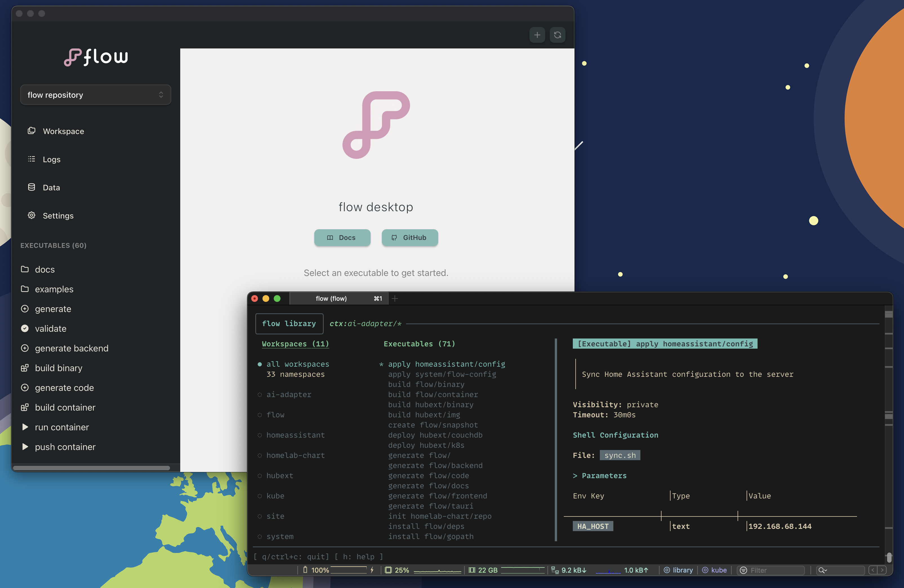Switch to the flow (flow) terminal tab
This screenshot has height=588, width=904.
click(331, 299)
